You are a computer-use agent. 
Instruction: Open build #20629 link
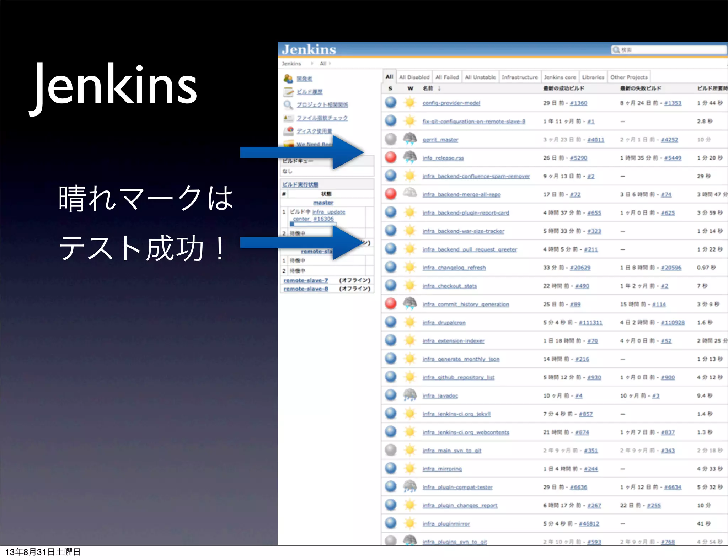pyautogui.click(x=580, y=268)
